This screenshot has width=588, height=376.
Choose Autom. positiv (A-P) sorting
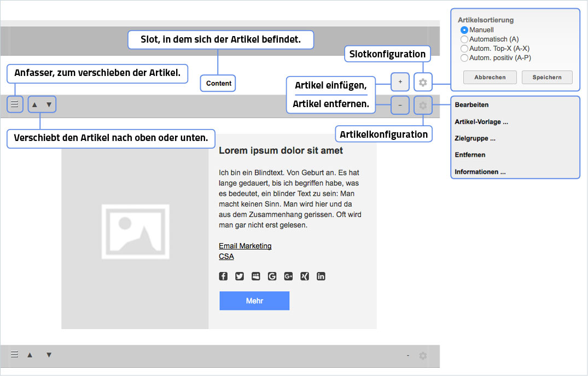[464, 57]
